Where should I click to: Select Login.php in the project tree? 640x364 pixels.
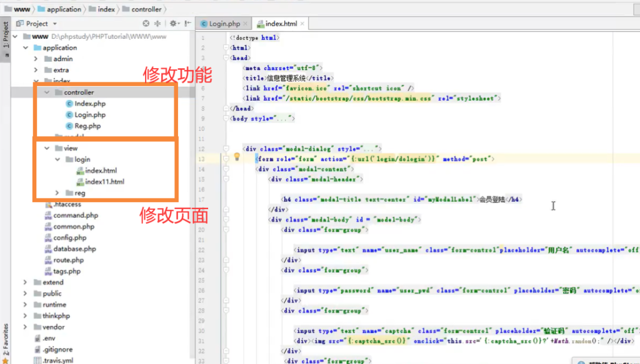[86, 115]
